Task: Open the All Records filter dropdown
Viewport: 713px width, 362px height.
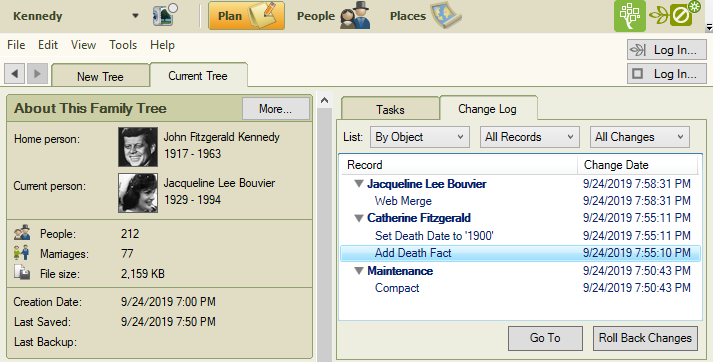Action: click(530, 137)
